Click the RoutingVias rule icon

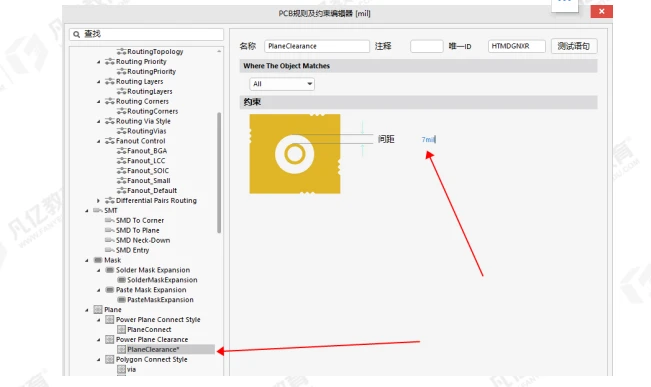point(121,131)
